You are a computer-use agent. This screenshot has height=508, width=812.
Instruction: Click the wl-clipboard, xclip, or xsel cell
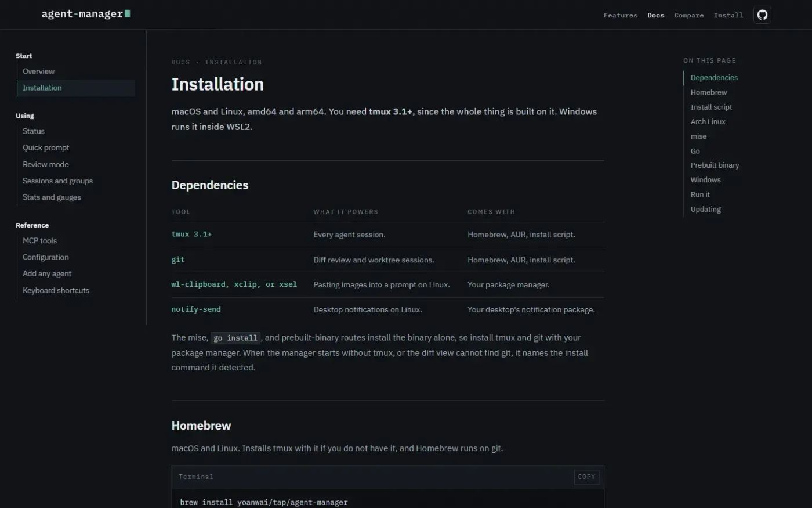click(x=234, y=284)
